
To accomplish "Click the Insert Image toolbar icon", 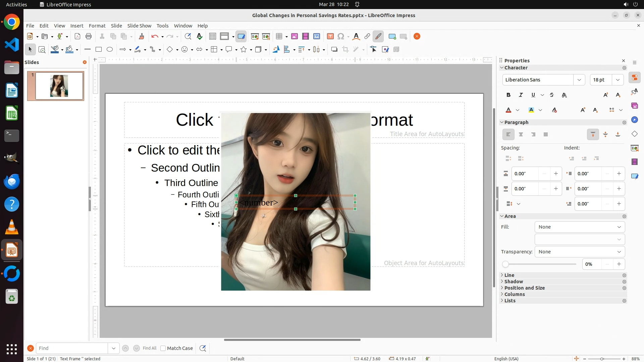I will click(294, 37).
